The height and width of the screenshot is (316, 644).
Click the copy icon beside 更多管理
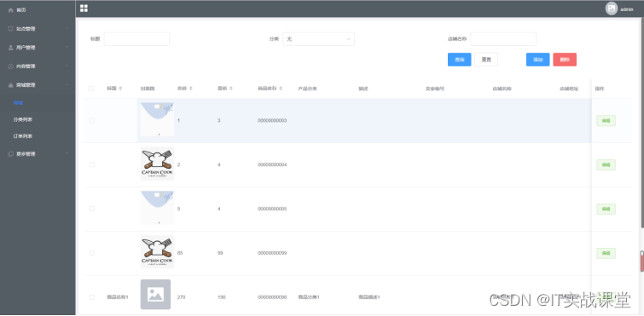point(11,154)
